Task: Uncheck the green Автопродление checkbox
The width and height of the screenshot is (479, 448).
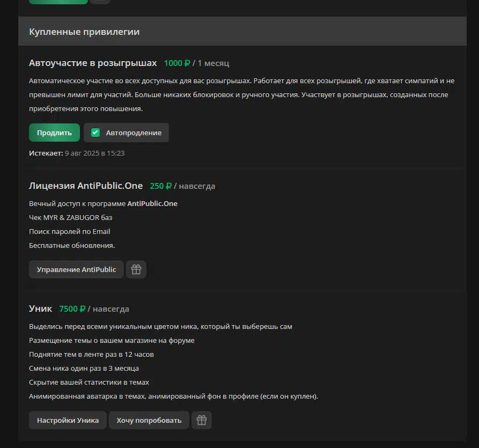Action: pos(95,133)
